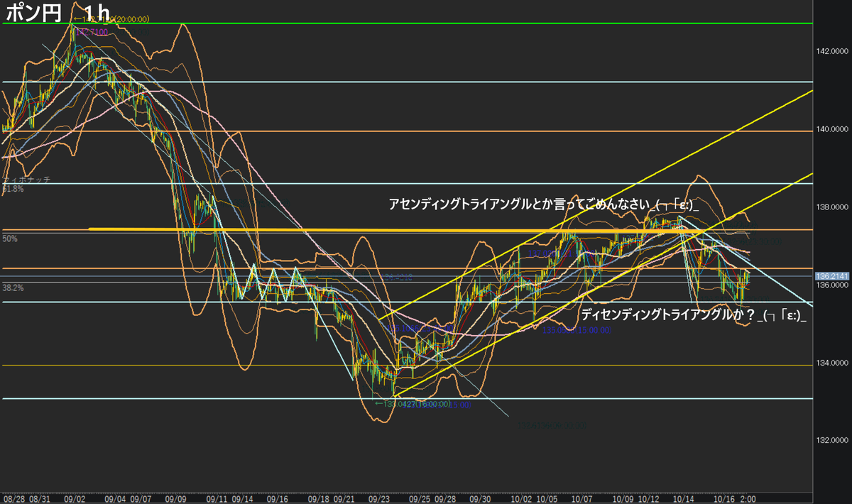The width and height of the screenshot is (852, 504).
Task: Click the '09/11' date label
Action: 216,499
